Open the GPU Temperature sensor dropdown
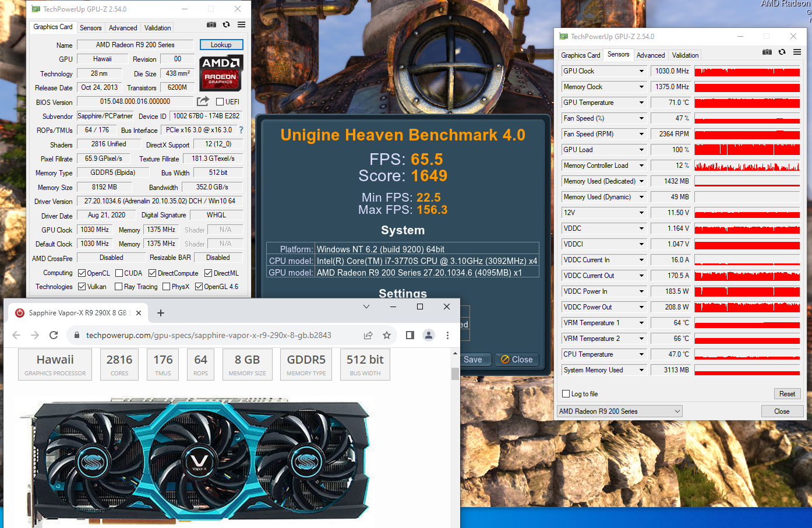 click(x=641, y=103)
